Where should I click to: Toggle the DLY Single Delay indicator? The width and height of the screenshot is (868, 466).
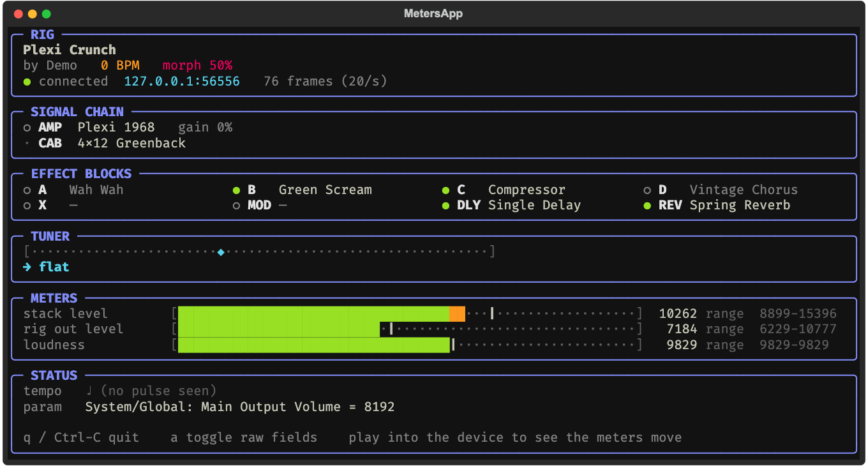[x=445, y=206]
